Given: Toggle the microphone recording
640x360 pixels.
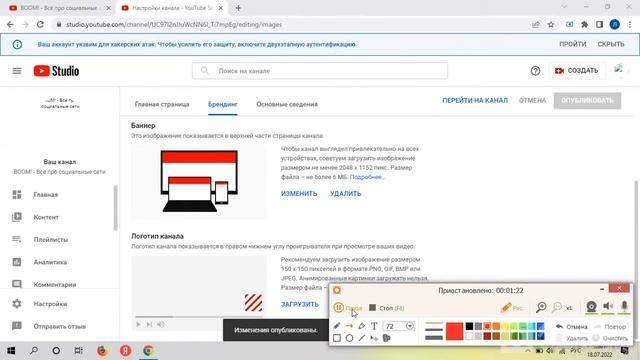Looking at the screenshot, I should 624,307.
